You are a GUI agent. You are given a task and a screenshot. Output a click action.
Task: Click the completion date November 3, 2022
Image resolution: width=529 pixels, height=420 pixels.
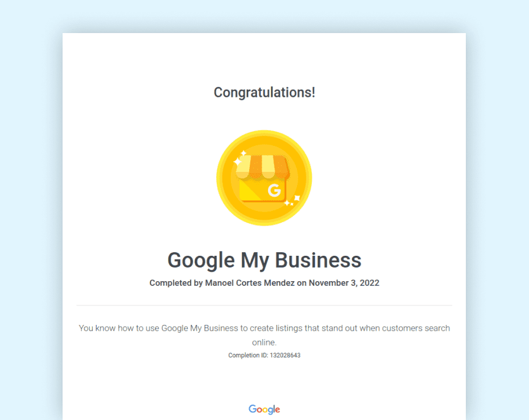(344, 283)
